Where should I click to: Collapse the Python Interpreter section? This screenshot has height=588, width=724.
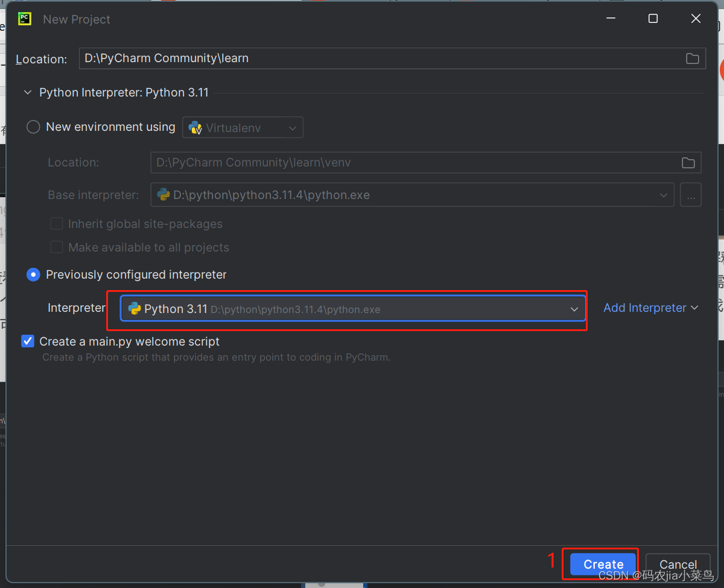coord(27,93)
